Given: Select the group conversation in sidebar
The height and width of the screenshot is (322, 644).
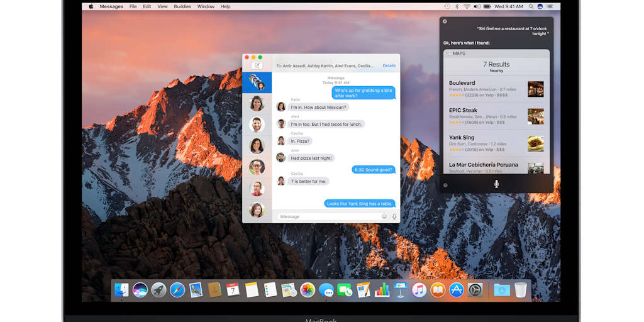Looking at the screenshot, I should [257, 82].
